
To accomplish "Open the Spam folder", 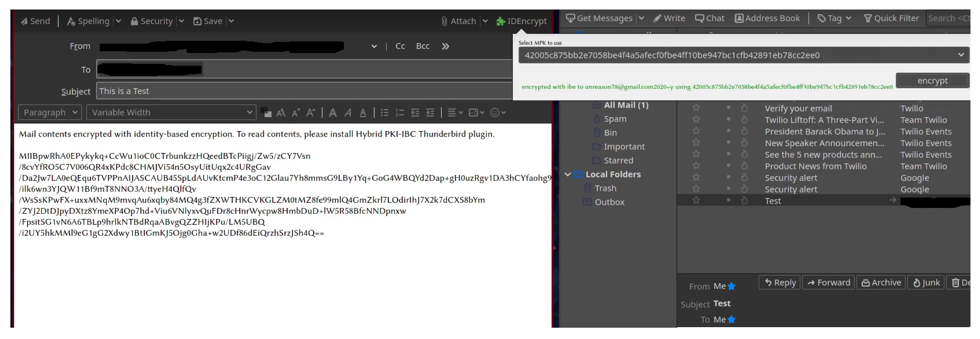I will (615, 119).
